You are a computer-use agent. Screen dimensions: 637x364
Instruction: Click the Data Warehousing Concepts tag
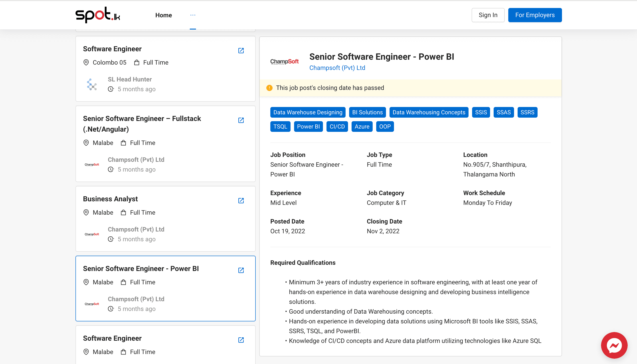point(429,113)
